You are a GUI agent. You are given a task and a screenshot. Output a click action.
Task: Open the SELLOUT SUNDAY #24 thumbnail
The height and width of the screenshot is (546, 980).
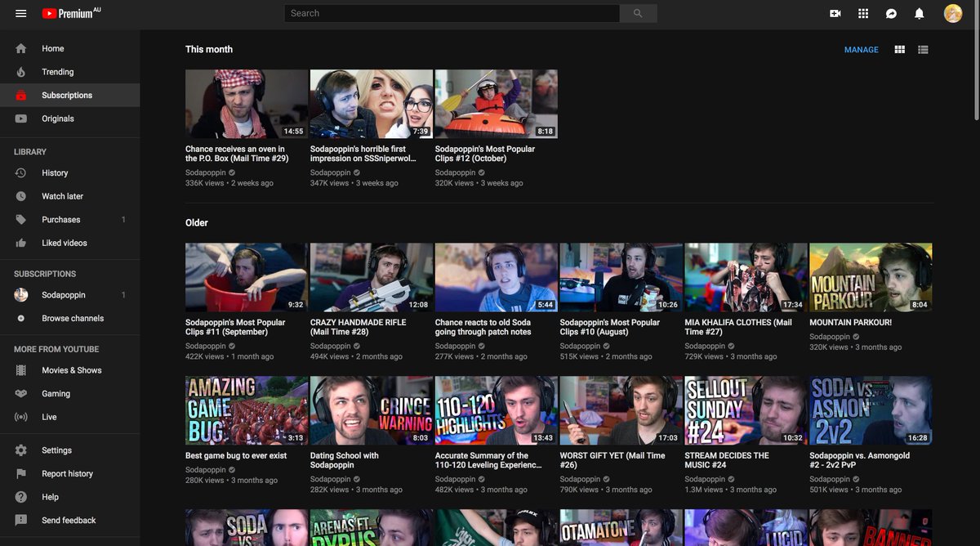[746, 410]
